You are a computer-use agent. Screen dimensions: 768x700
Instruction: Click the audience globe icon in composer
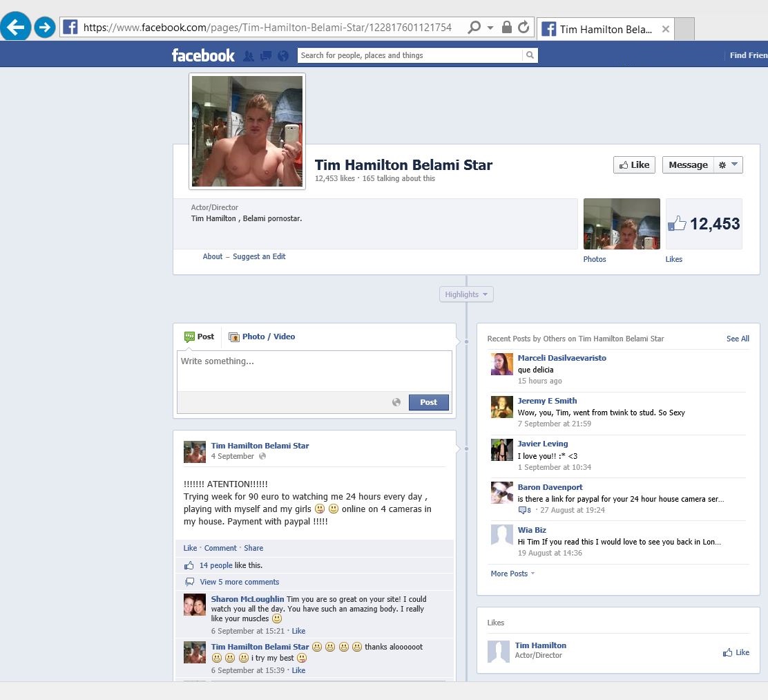tap(396, 402)
